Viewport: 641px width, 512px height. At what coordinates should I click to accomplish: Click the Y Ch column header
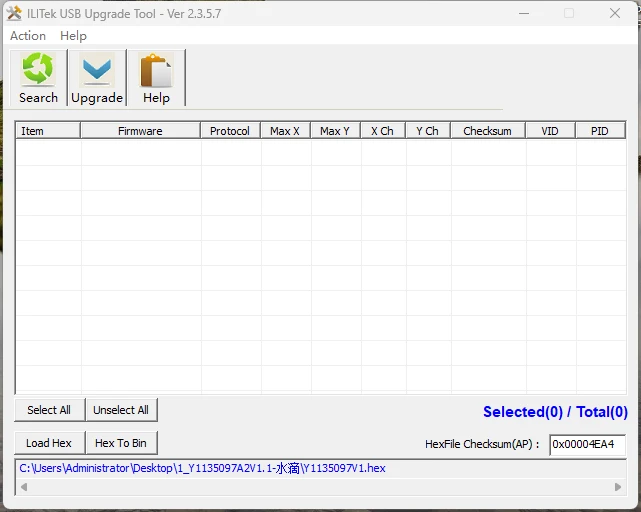point(427,131)
